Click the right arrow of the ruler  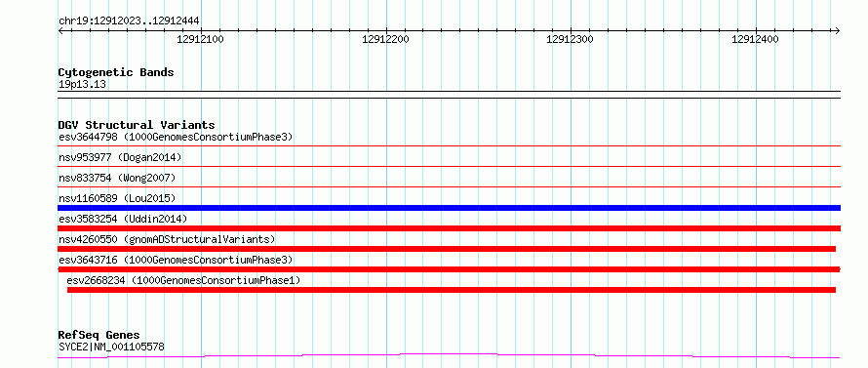(x=838, y=30)
